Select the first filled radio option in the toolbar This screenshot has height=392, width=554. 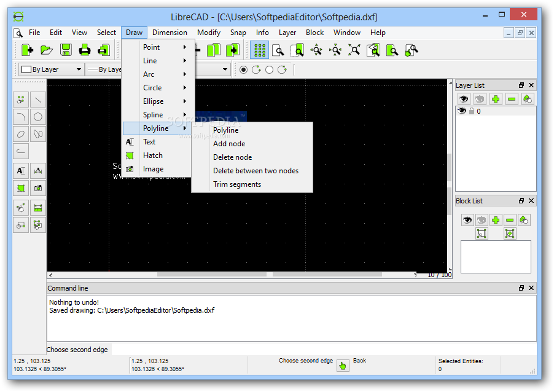tap(243, 69)
